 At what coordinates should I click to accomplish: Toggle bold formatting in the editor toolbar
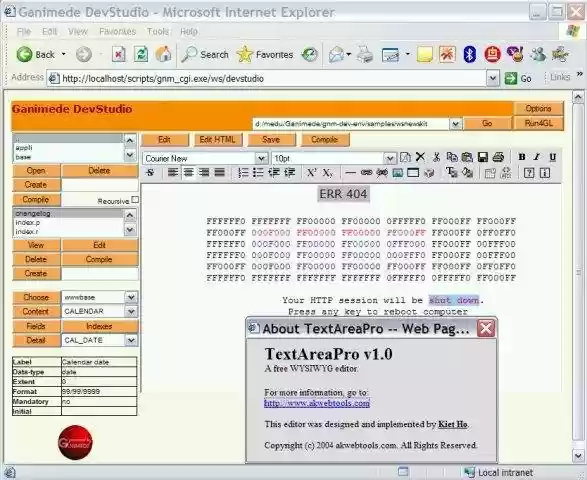click(x=521, y=157)
